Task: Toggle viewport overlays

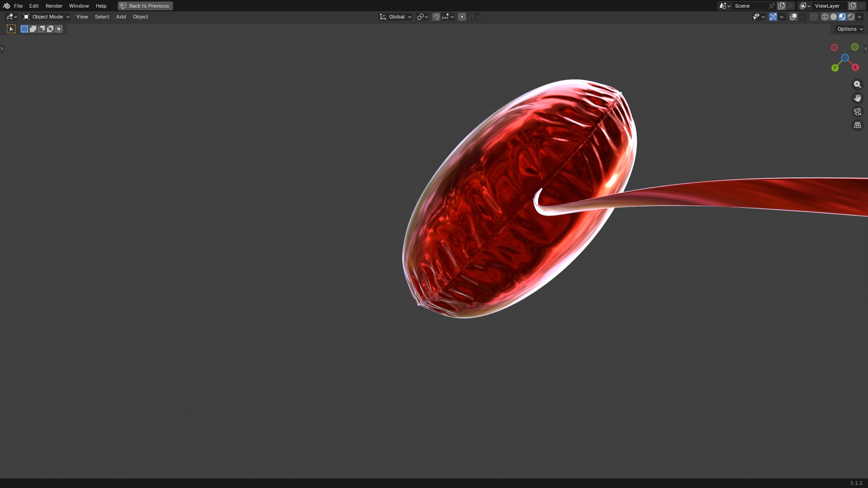Action: (x=793, y=17)
